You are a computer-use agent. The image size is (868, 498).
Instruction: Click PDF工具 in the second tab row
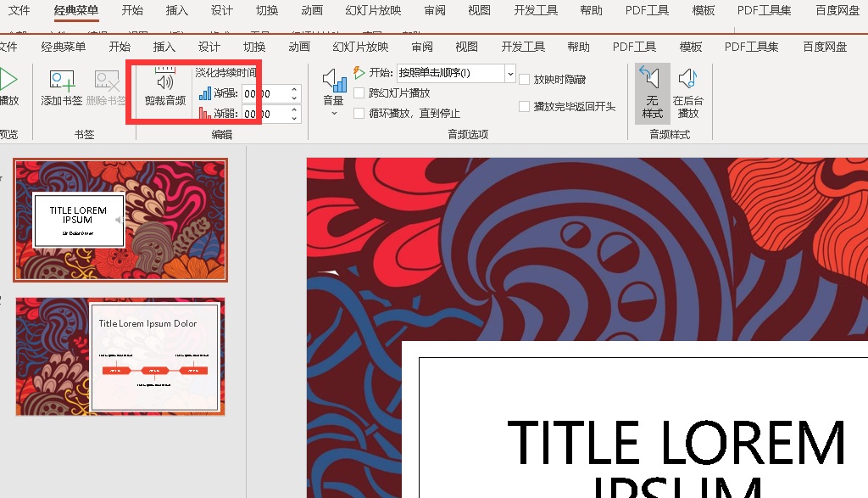634,48
